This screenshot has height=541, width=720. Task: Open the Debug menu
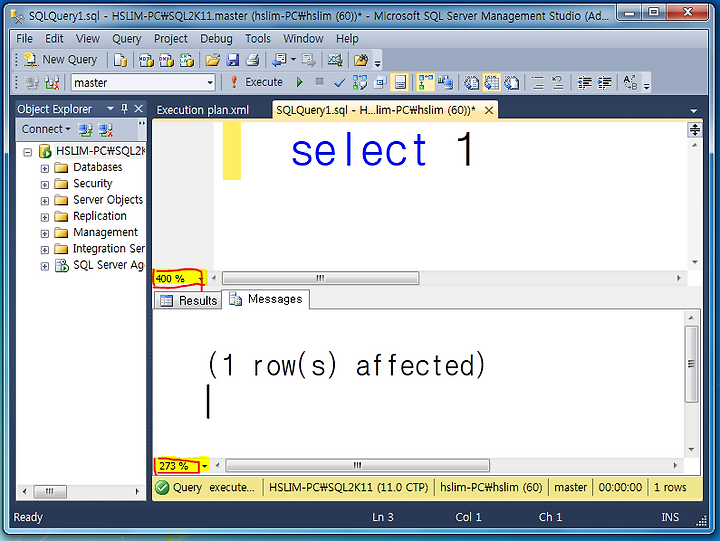[216, 39]
